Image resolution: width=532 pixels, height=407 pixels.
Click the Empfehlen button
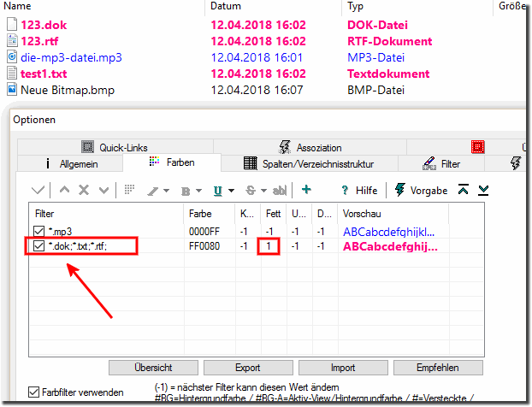pyautogui.click(x=438, y=368)
